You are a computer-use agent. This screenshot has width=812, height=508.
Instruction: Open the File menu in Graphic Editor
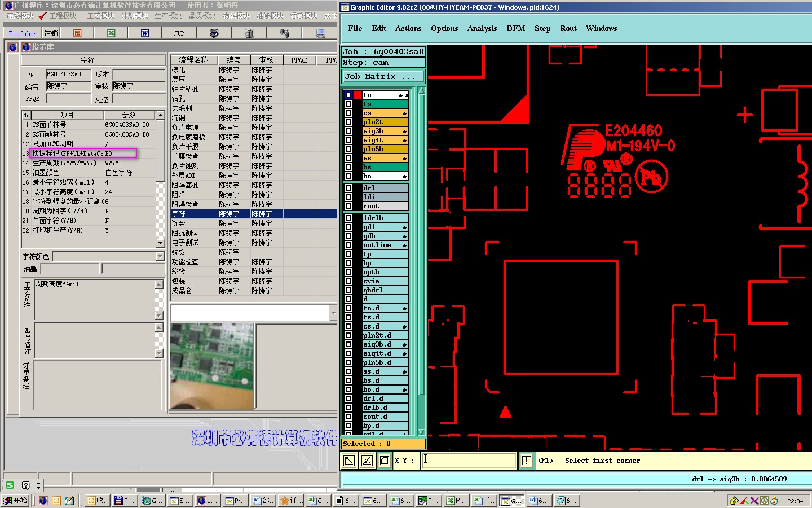point(355,28)
